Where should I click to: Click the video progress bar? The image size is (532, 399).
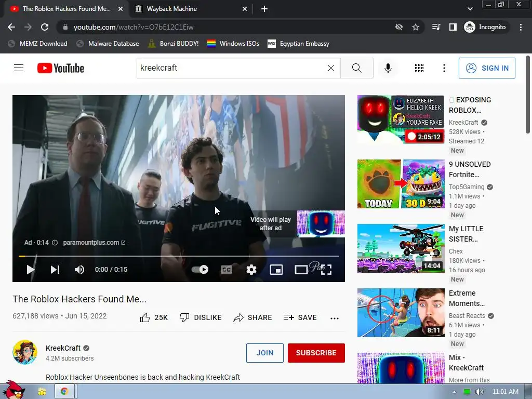point(179,256)
